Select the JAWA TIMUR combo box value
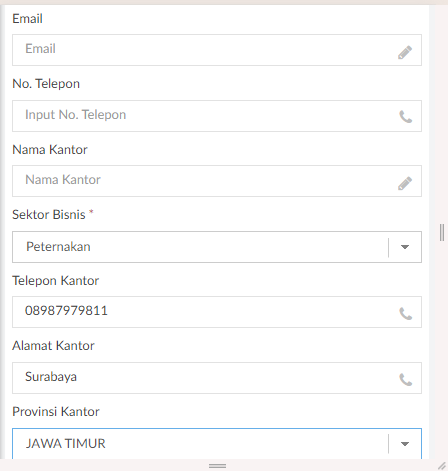 (x=200, y=444)
